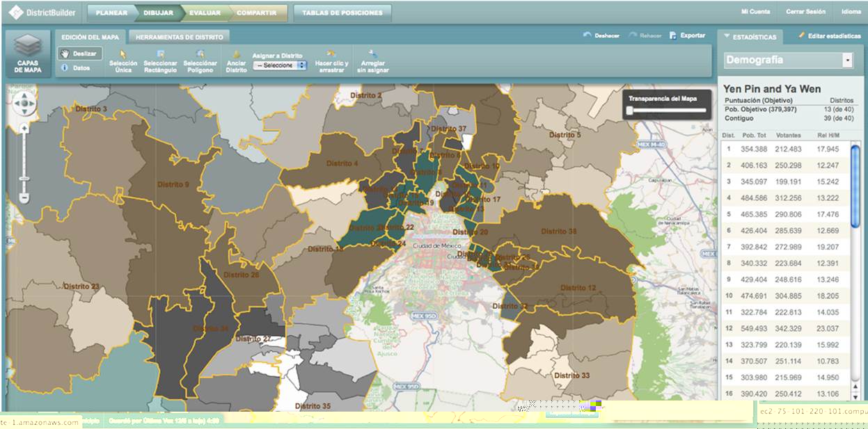Open the Capas de Mapa layers panel
The width and height of the screenshot is (868, 429).
click(x=28, y=54)
